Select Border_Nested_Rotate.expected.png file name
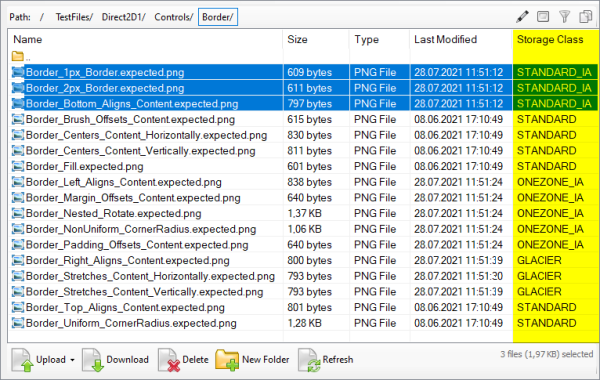 [x=114, y=214]
